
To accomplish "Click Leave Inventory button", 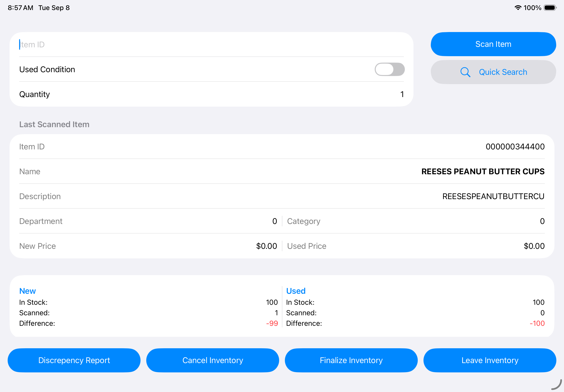I will point(490,360).
